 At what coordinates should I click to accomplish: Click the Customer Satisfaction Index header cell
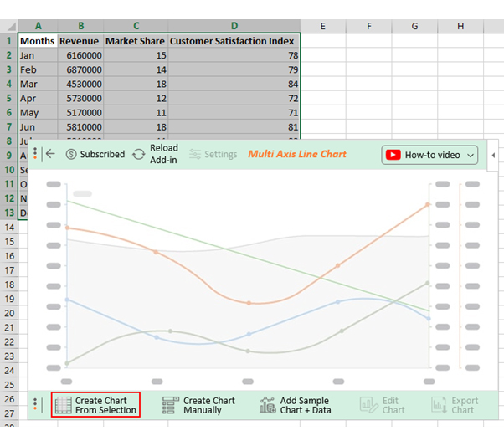coord(234,41)
